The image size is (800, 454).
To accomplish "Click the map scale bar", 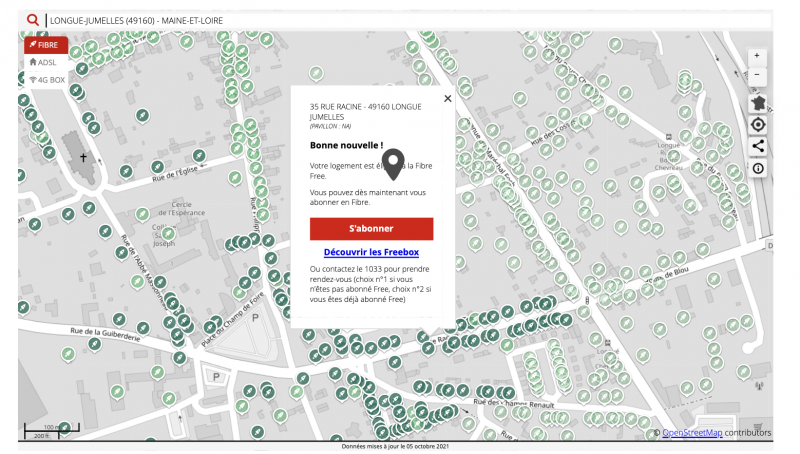I will coord(51,431).
